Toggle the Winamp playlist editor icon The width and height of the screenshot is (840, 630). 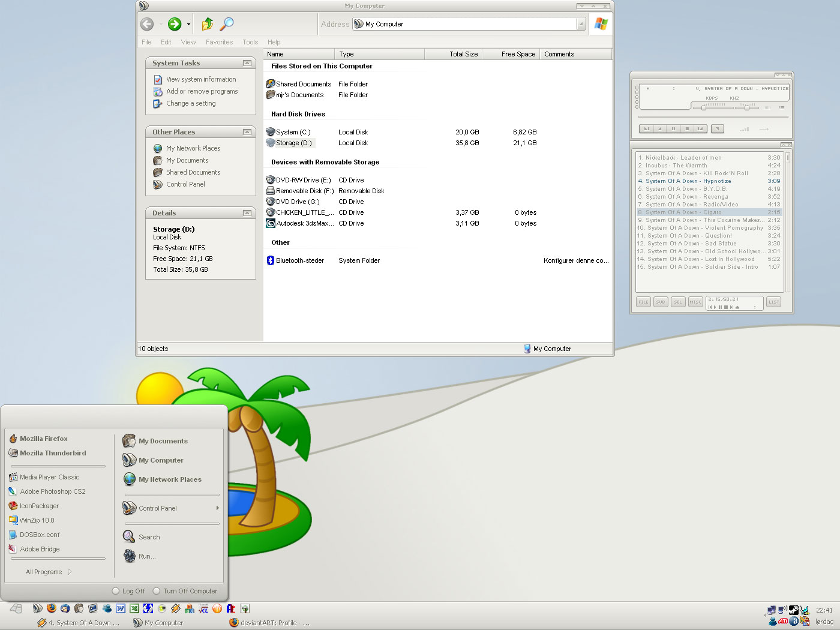click(782, 108)
